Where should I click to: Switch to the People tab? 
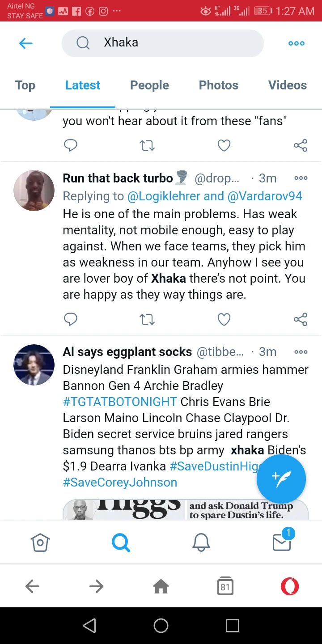[149, 85]
